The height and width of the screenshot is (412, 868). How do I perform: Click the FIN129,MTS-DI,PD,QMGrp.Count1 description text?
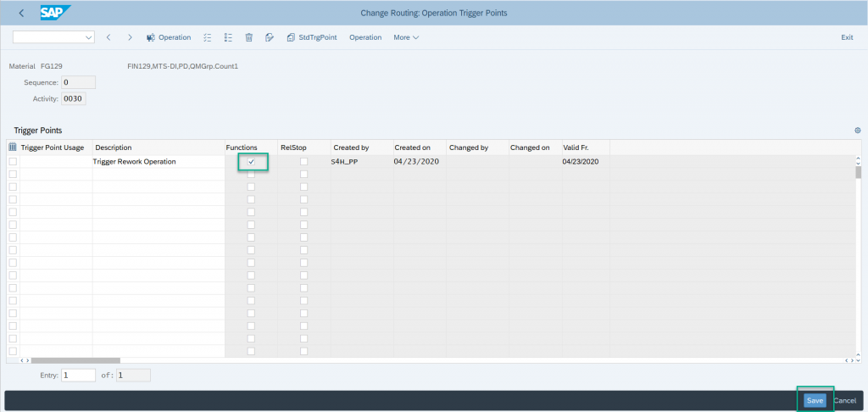click(x=182, y=66)
